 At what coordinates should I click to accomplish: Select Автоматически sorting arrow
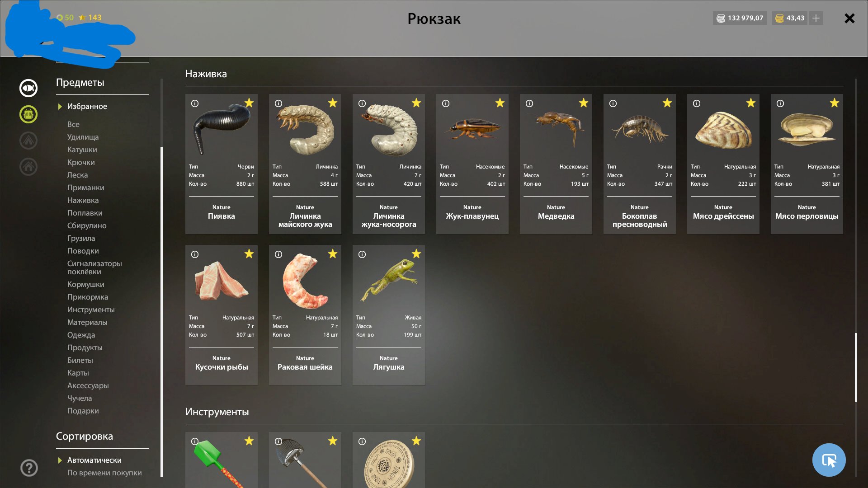tap(60, 460)
